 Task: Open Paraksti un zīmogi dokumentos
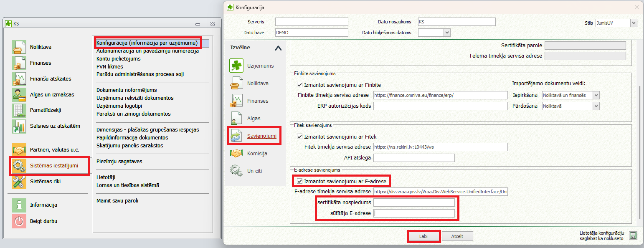pyautogui.click(x=134, y=114)
